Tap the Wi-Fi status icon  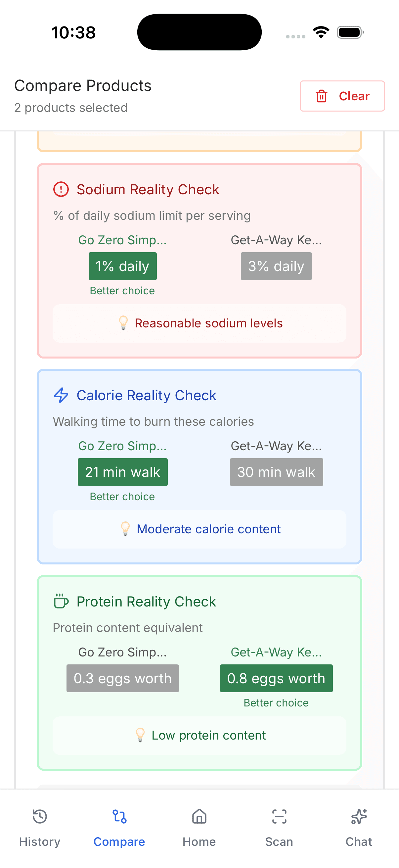click(321, 32)
